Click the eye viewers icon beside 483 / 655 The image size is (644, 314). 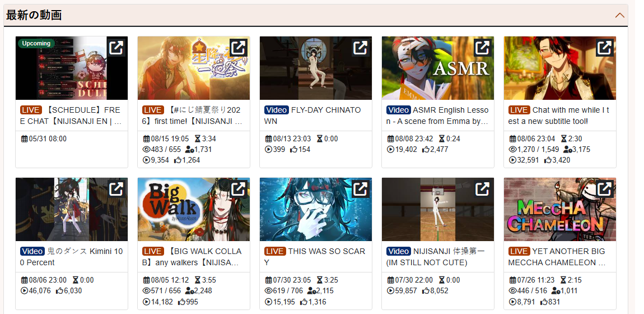click(146, 150)
